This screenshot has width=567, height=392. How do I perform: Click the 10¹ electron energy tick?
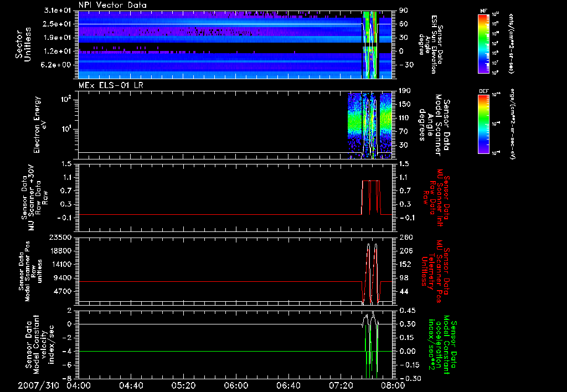66,129
